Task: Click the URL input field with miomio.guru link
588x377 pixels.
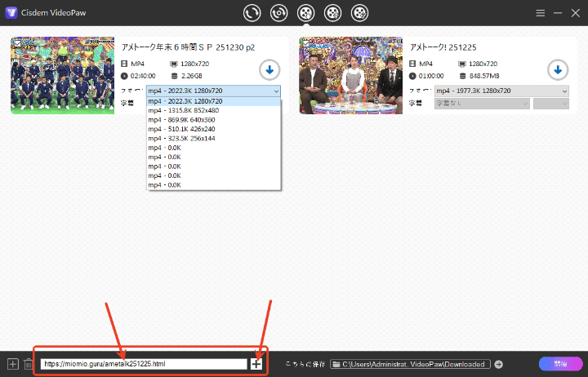Action: [143, 364]
